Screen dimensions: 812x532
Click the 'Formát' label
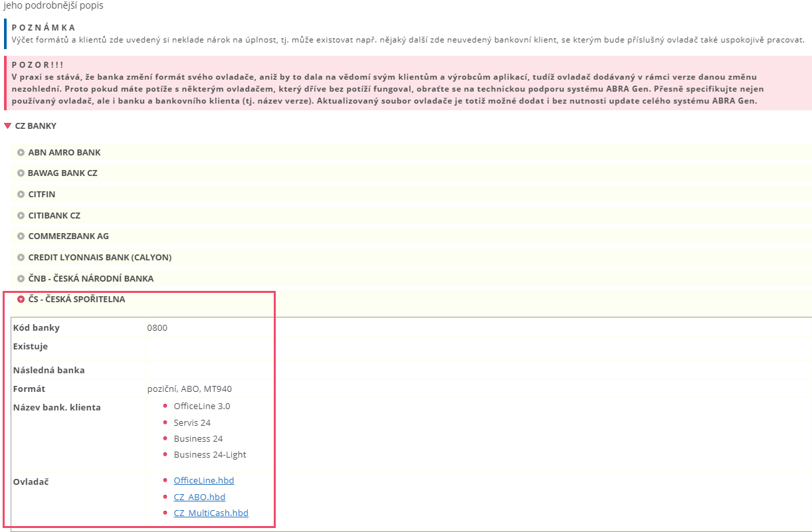29,389
